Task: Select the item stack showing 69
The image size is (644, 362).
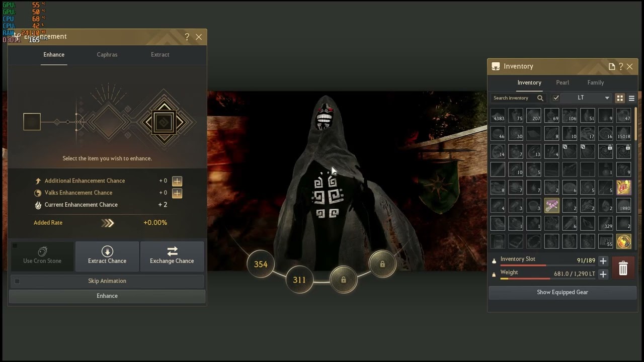Action: (552, 116)
